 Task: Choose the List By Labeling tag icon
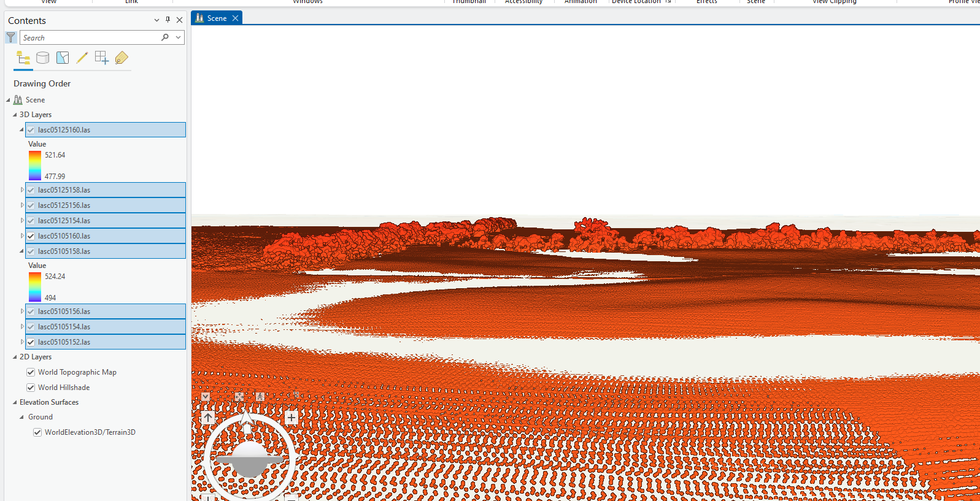(122, 58)
